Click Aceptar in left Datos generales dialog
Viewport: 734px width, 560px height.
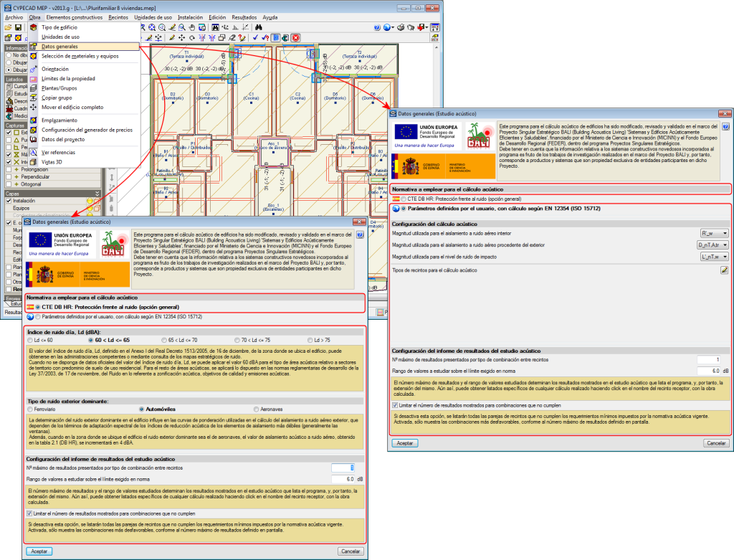click(39, 551)
